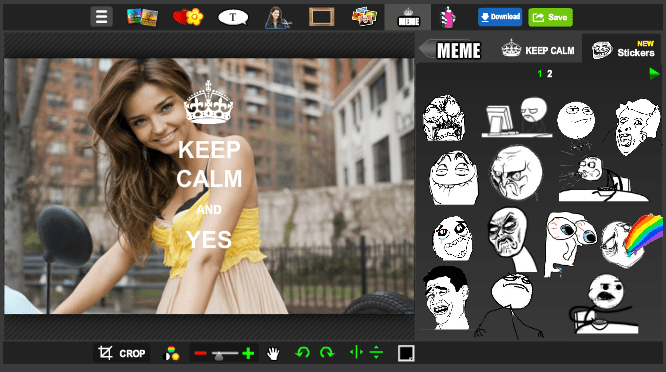666x372 pixels.
Task: Click the green next page arrow
Action: click(654, 74)
